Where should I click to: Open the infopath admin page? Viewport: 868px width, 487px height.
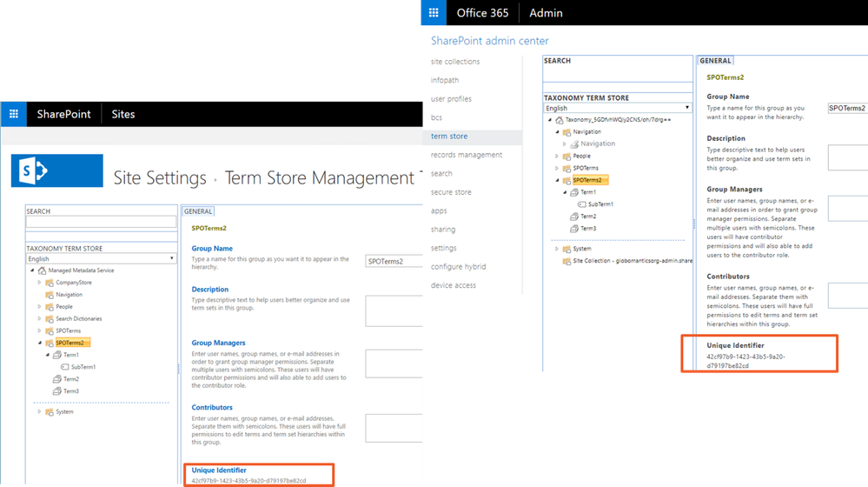coord(445,80)
